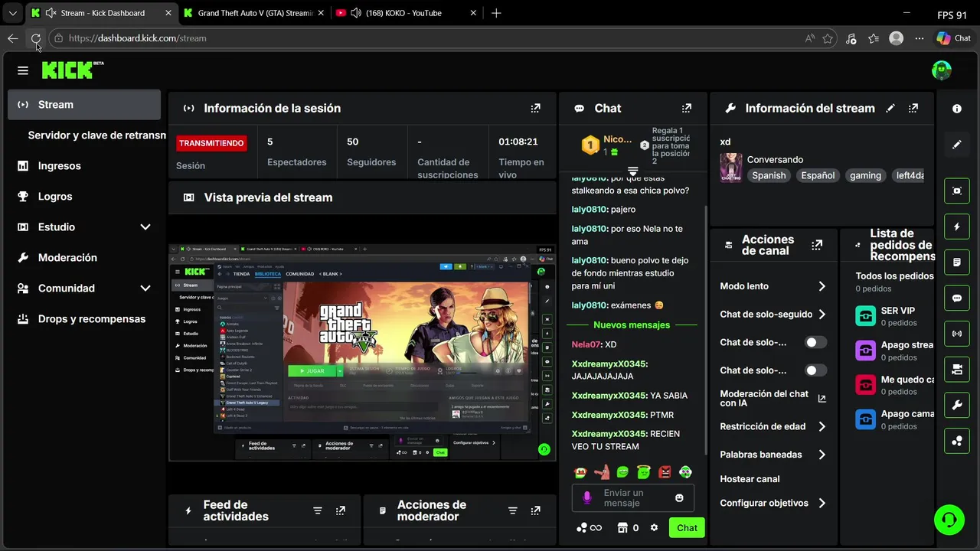Toggle the channel actions camera icon in right sidebar

pyautogui.click(x=957, y=370)
